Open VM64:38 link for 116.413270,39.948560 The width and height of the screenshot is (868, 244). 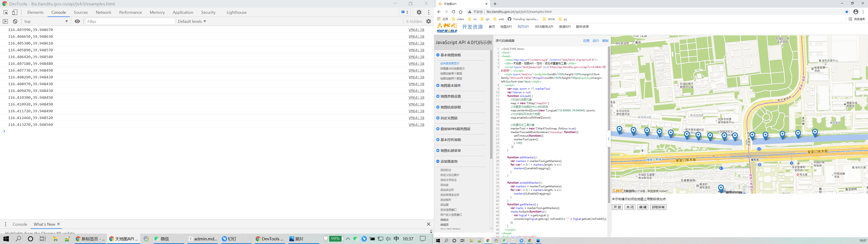click(416, 125)
